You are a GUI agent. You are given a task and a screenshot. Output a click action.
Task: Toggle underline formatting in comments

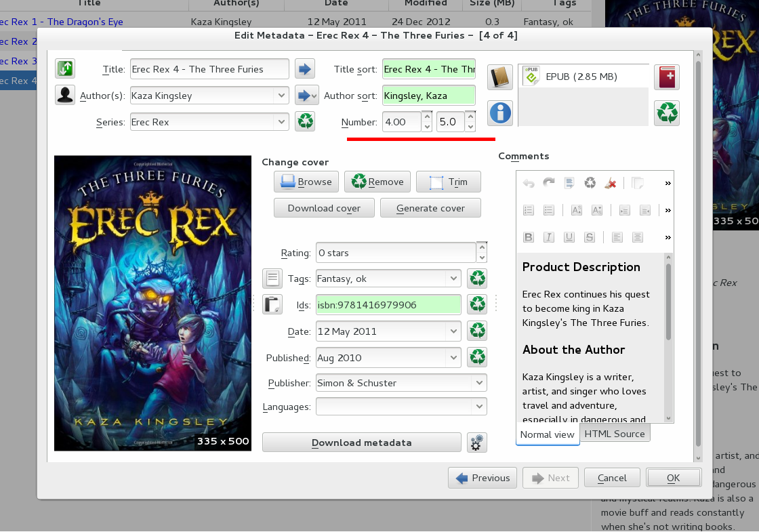[x=569, y=237]
